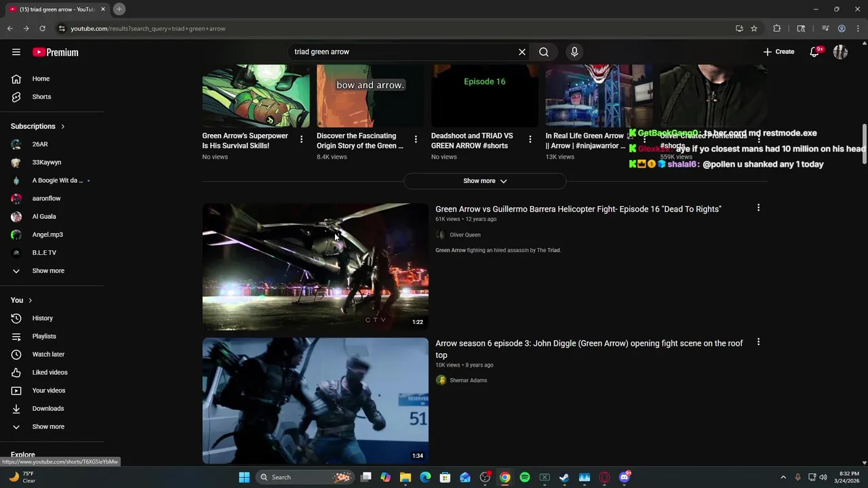Play John Diggle rooftop fight thumbnail

(x=315, y=401)
